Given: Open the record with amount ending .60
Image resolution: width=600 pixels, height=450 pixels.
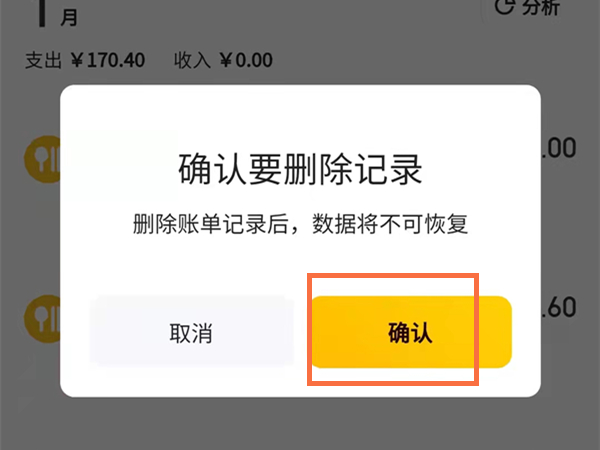Looking at the screenshot, I should (x=559, y=307).
